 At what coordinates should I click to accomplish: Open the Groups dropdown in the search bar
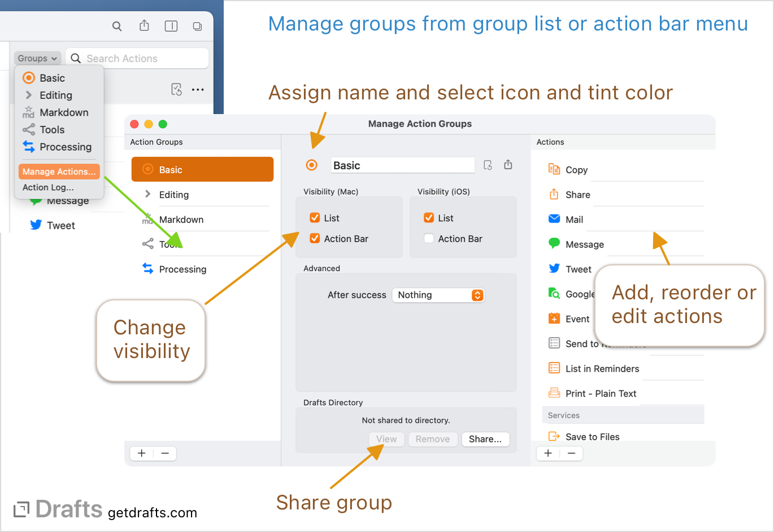pyautogui.click(x=37, y=58)
